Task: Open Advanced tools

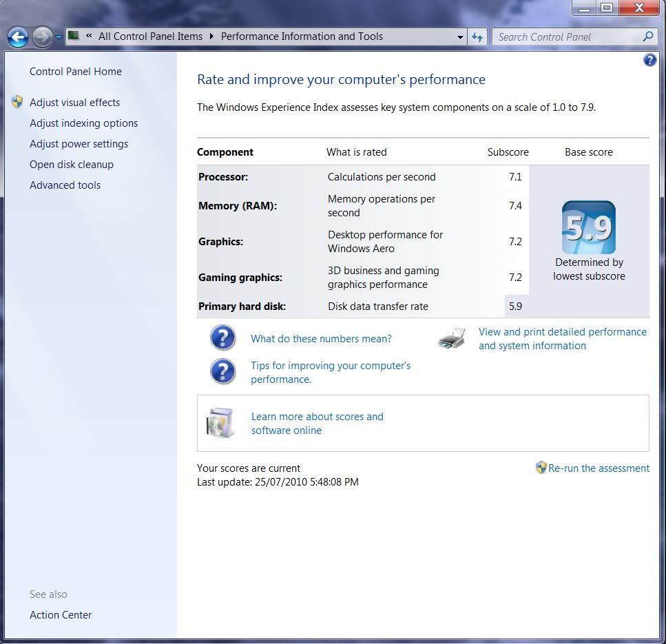Action: coord(65,185)
